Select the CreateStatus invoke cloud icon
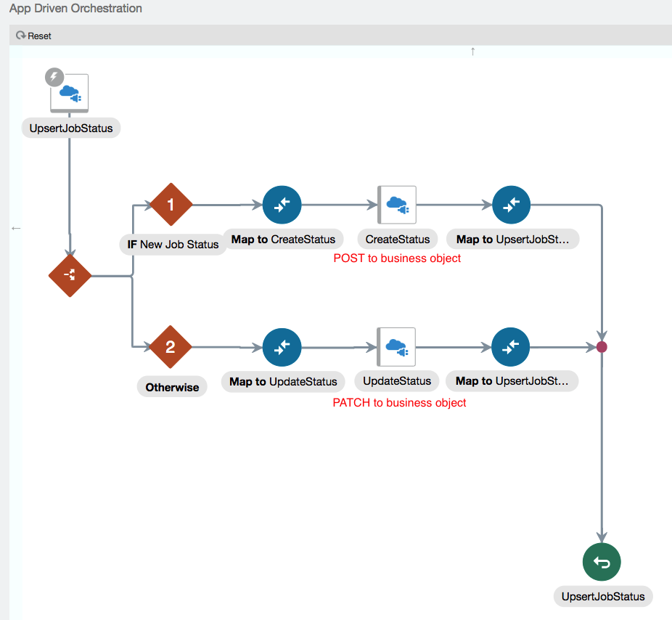The width and height of the screenshot is (672, 620). click(x=397, y=205)
